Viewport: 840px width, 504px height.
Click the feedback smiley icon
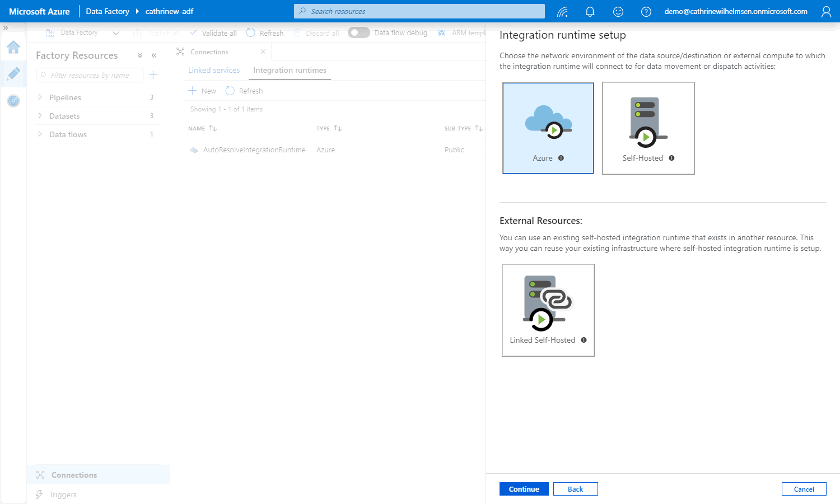pyautogui.click(x=618, y=11)
